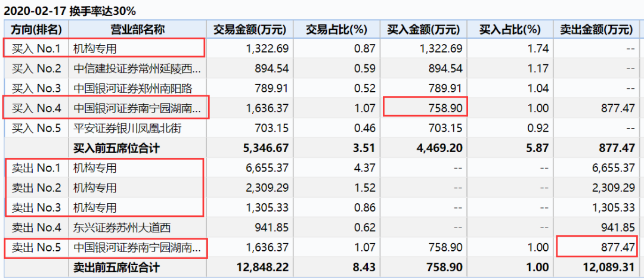Select the 卖出 No.5 rank cell
The image size is (644, 280).
[36, 248]
